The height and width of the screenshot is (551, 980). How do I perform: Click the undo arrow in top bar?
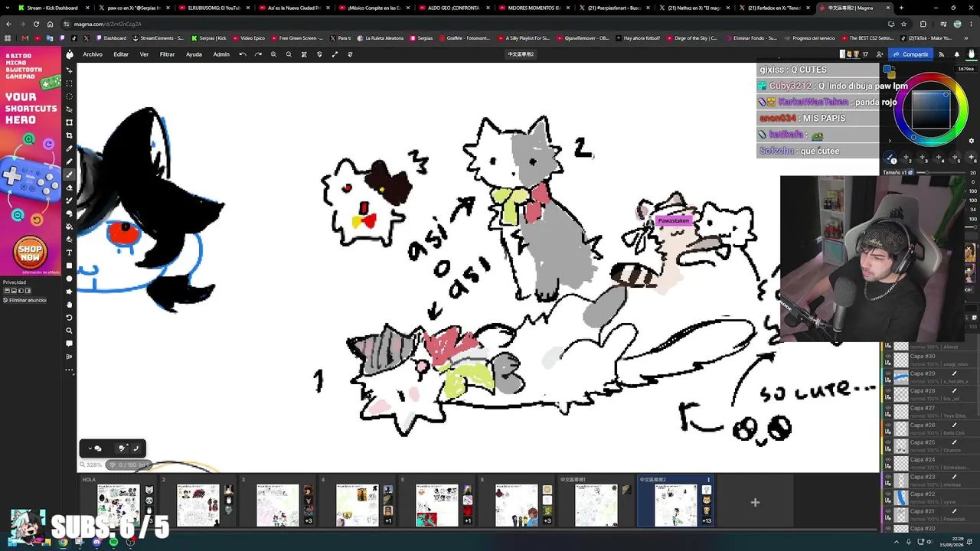click(x=242, y=54)
